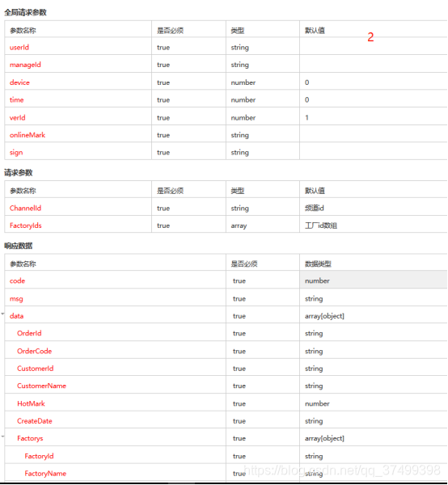Select the time parameter name
The height and width of the screenshot is (485, 448).
coord(17,99)
